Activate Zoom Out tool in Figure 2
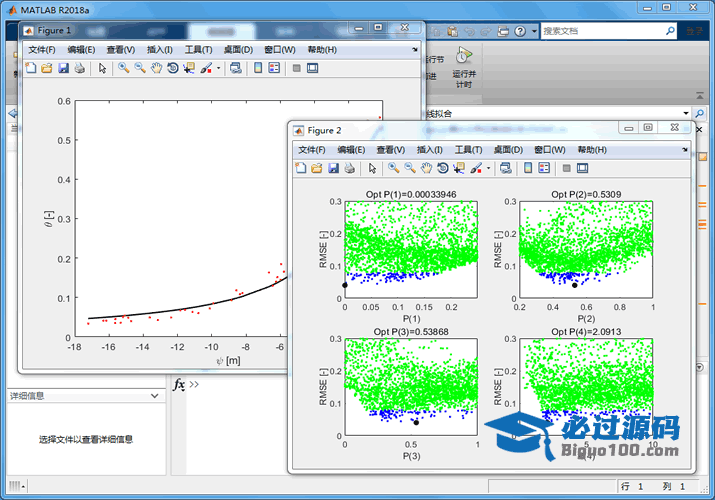Image resolution: width=715 pixels, height=500 pixels. tap(409, 168)
